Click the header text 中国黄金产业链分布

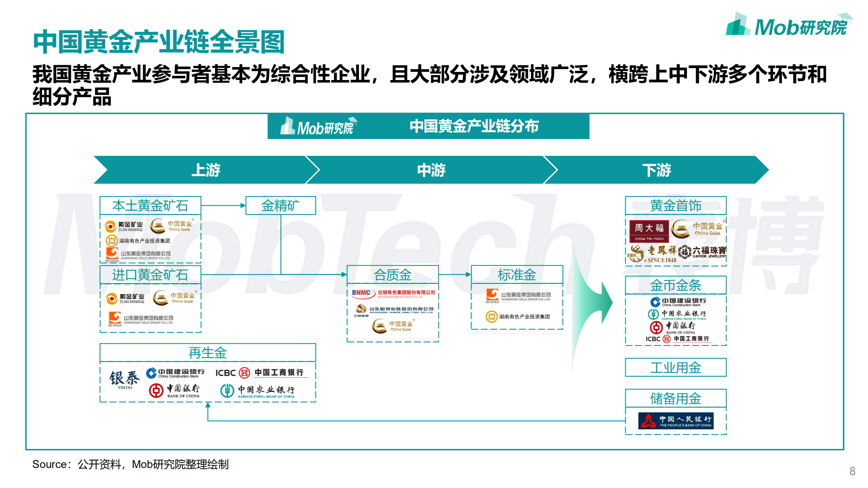[474, 126]
